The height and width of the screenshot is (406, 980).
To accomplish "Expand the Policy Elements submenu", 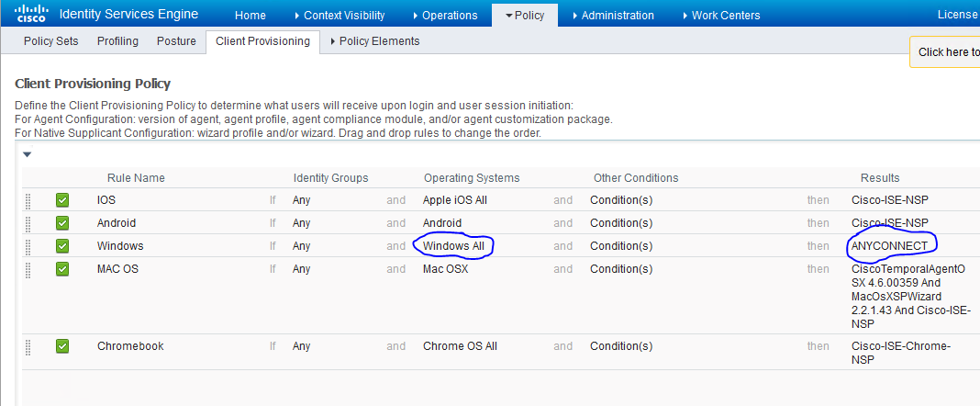I will pyautogui.click(x=375, y=41).
